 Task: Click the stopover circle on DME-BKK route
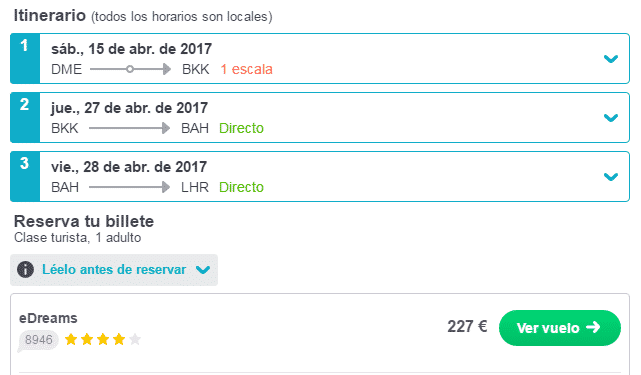coord(130,69)
